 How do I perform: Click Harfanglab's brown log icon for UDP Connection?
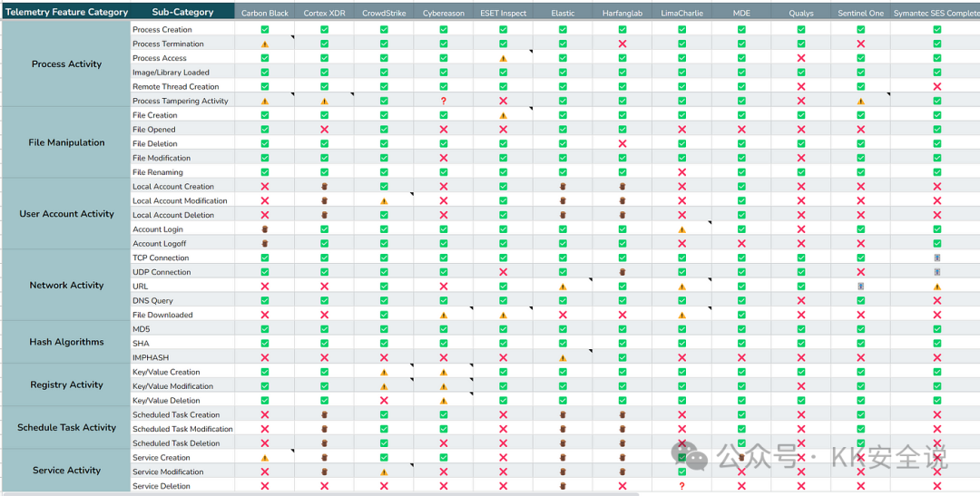pos(622,272)
